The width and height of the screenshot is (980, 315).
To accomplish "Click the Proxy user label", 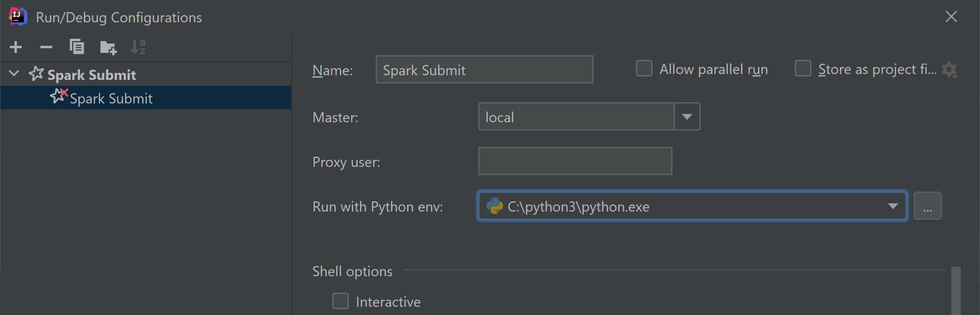I will [x=346, y=162].
